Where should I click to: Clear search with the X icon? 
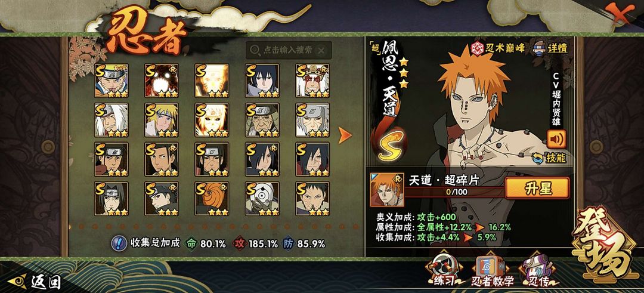[321, 51]
